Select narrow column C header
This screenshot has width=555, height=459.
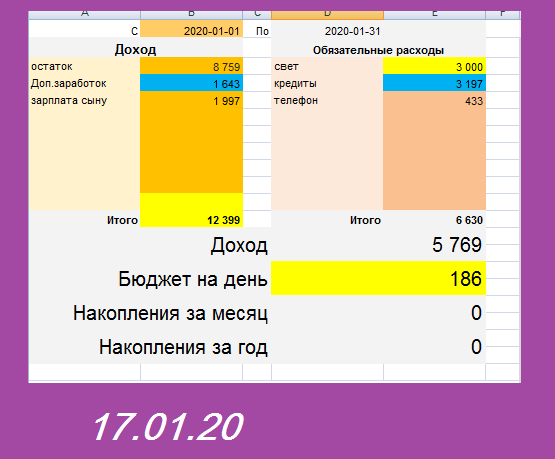click(x=257, y=15)
